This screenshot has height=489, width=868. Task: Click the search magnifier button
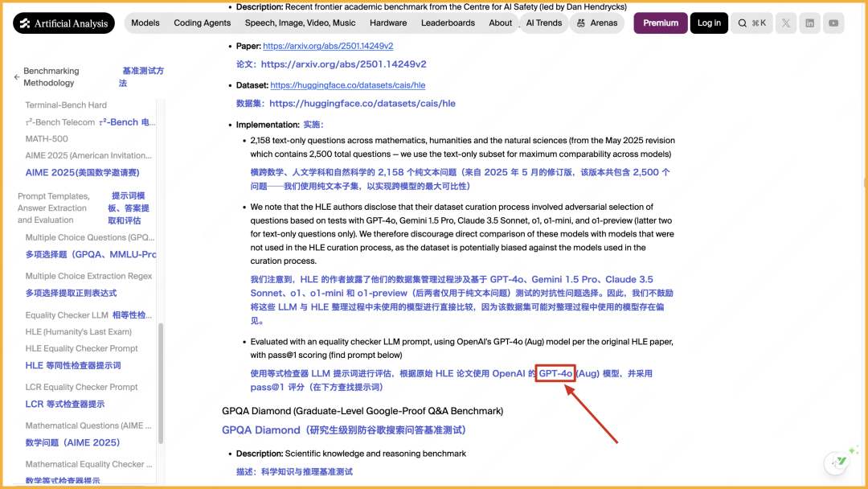(x=751, y=23)
